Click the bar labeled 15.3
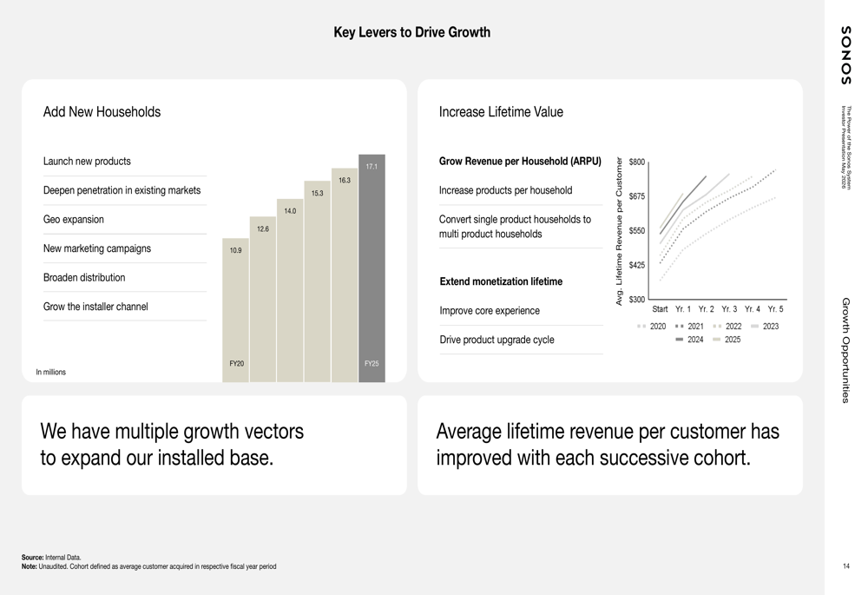The image size is (868, 595). click(317, 281)
